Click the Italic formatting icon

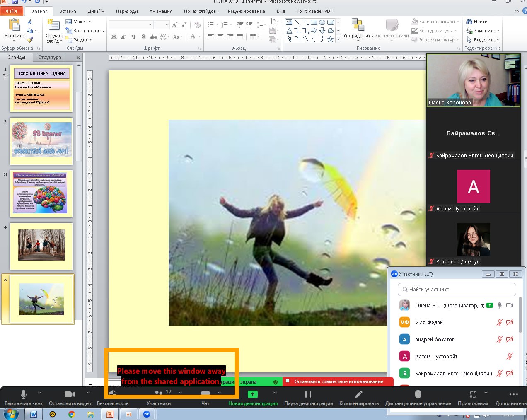click(123, 37)
